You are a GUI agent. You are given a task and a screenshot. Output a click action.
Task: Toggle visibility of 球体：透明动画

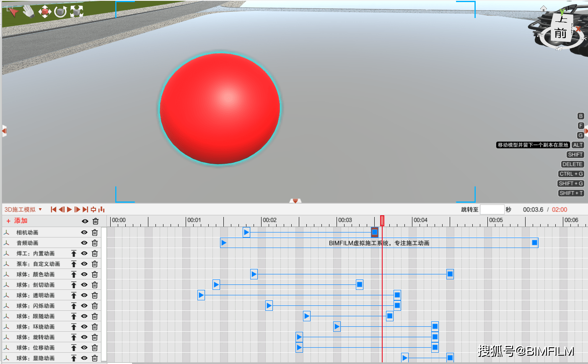(x=84, y=295)
